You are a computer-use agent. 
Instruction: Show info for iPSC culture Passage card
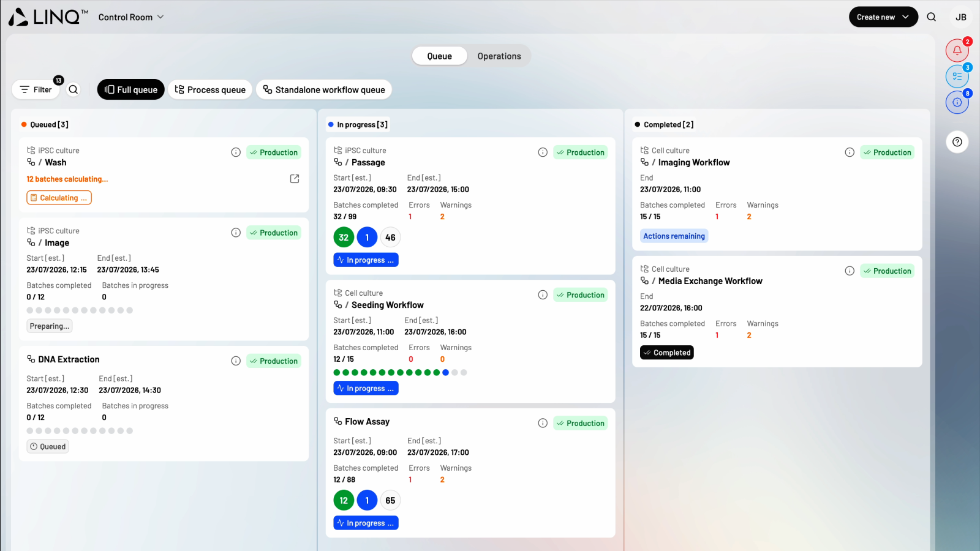click(543, 152)
